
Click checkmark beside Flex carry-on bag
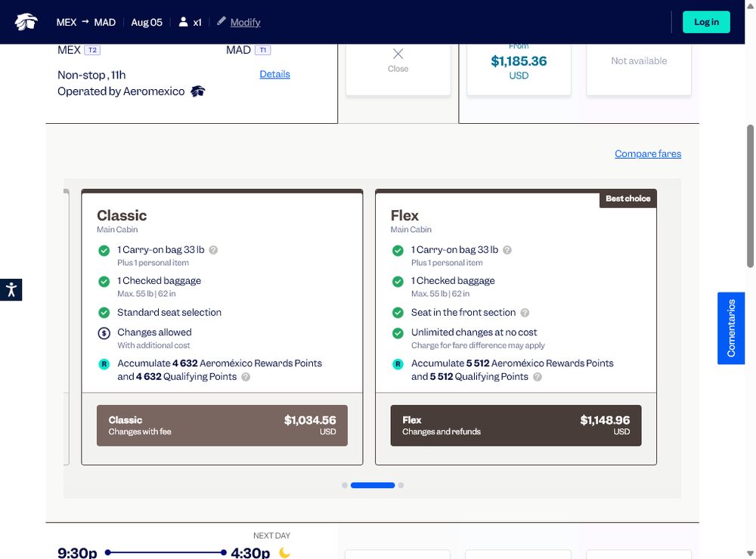coord(398,251)
